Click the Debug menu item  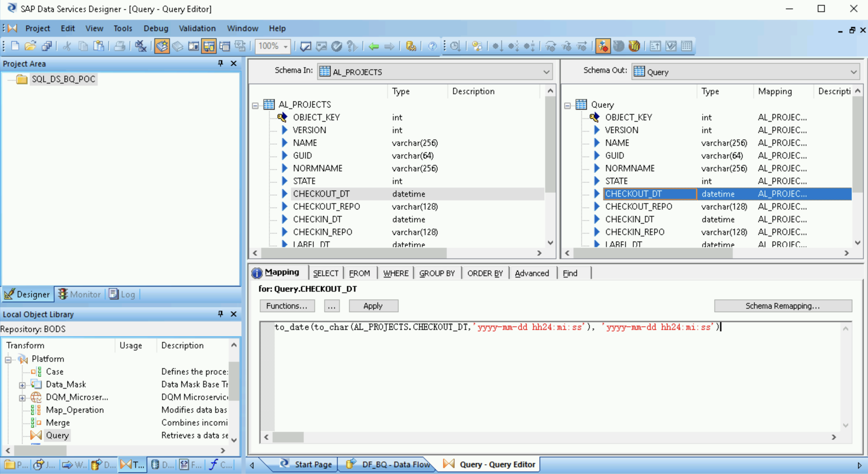coord(155,28)
